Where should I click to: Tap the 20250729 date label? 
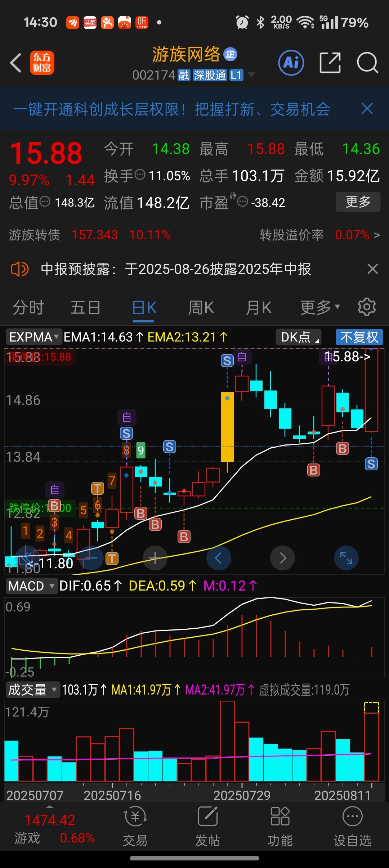click(x=242, y=795)
